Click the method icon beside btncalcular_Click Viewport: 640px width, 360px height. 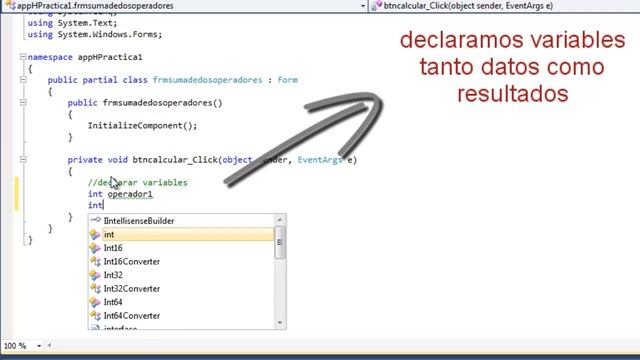(x=377, y=6)
